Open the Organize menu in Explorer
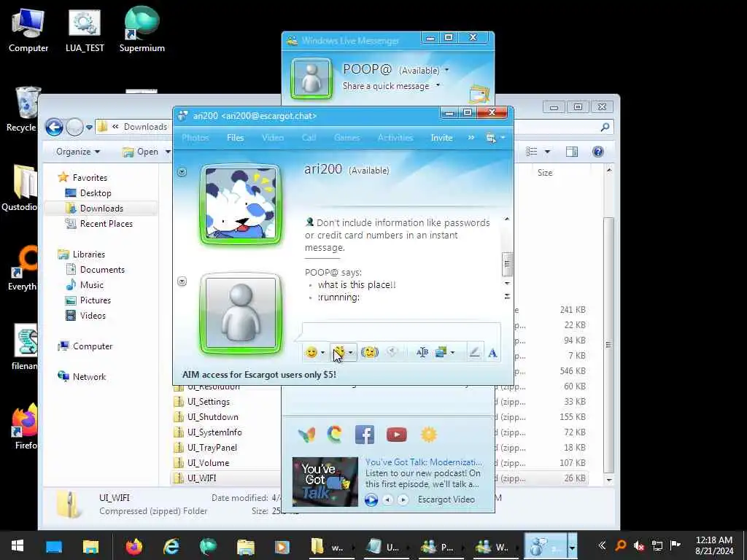This screenshot has height=560, width=747. click(77, 152)
